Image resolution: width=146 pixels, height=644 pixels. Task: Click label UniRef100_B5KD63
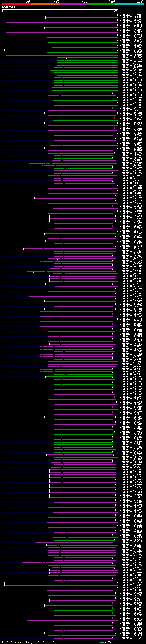click(131, 352)
